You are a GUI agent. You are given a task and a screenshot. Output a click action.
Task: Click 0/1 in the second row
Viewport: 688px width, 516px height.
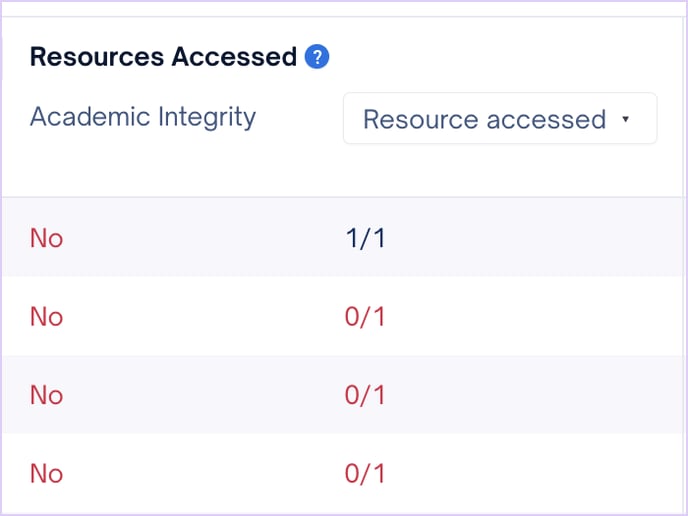365,316
